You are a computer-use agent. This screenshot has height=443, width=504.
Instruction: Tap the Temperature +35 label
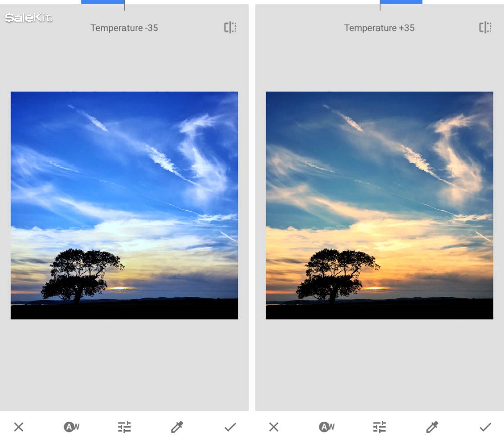coord(379,28)
